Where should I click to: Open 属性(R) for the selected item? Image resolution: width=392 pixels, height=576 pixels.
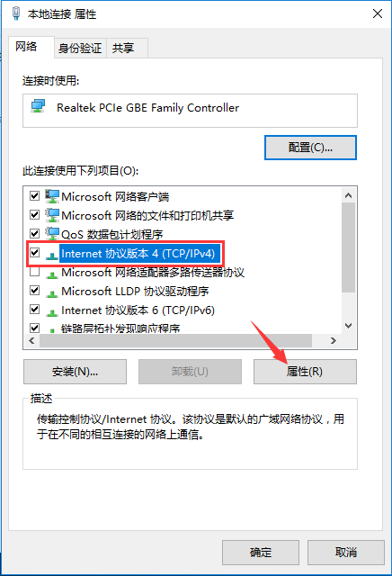point(305,372)
